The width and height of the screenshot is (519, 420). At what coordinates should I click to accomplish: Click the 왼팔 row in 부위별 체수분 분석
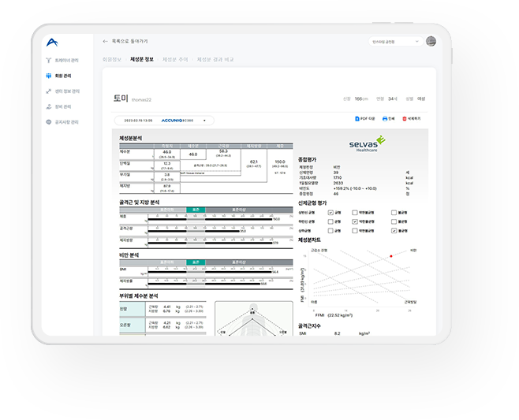pos(162,309)
